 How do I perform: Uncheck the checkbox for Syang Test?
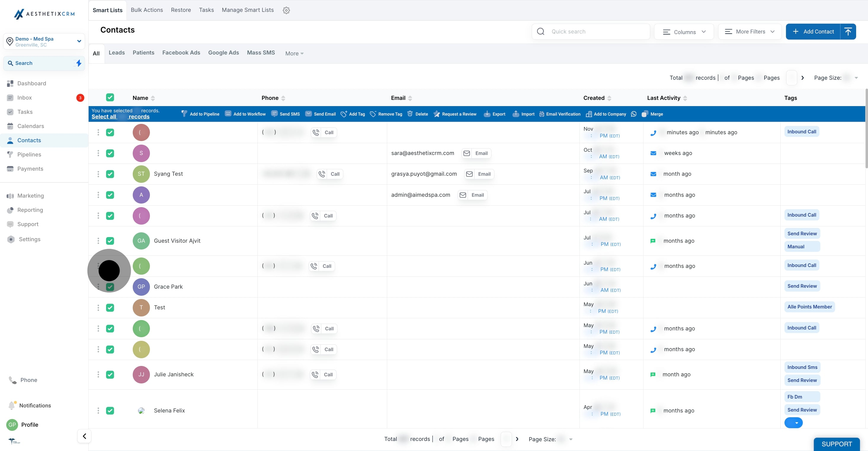tap(110, 174)
